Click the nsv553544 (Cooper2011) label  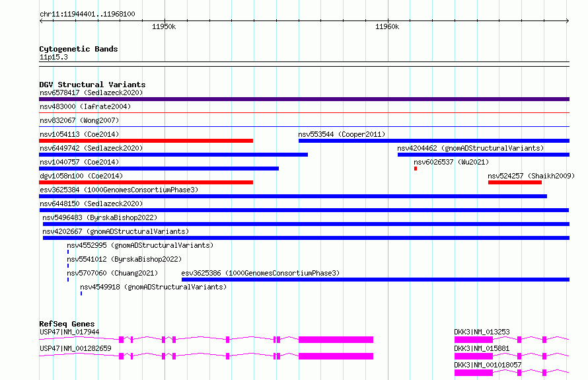pyautogui.click(x=342, y=134)
